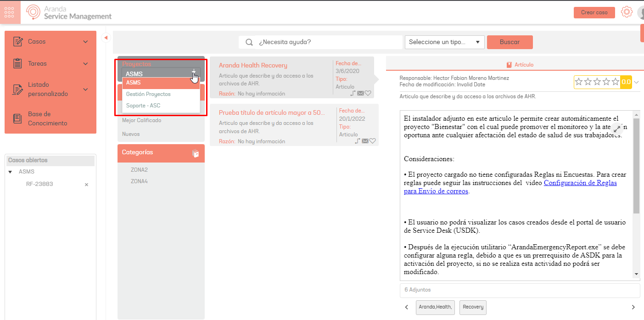Open case RF-23883 in open cases

[39, 184]
